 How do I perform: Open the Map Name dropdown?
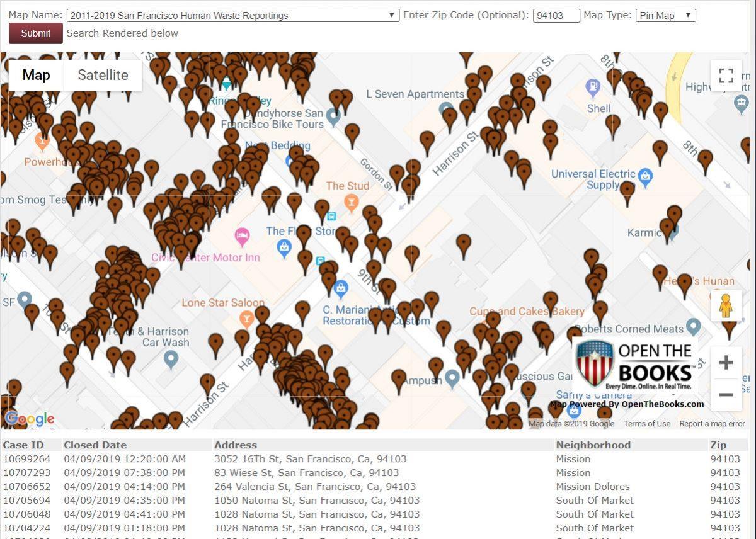[232, 15]
